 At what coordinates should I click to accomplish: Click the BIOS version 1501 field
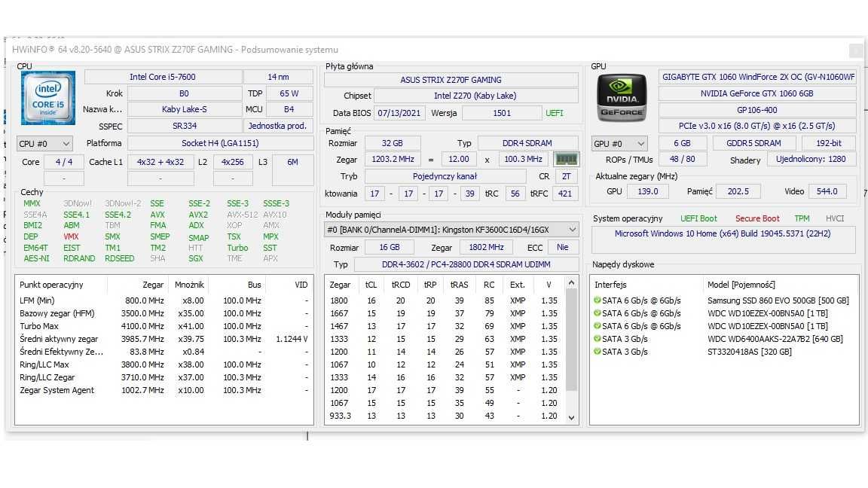point(502,113)
